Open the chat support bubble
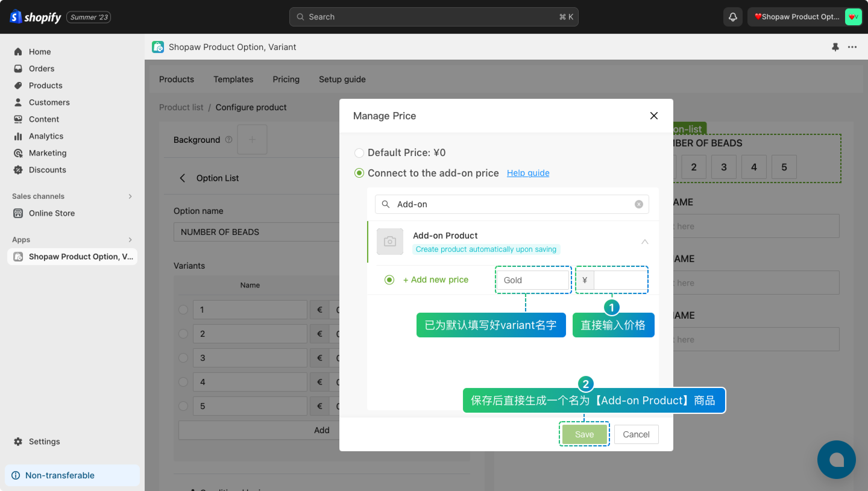Screen dimensions: 868x491 tap(836, 460)
